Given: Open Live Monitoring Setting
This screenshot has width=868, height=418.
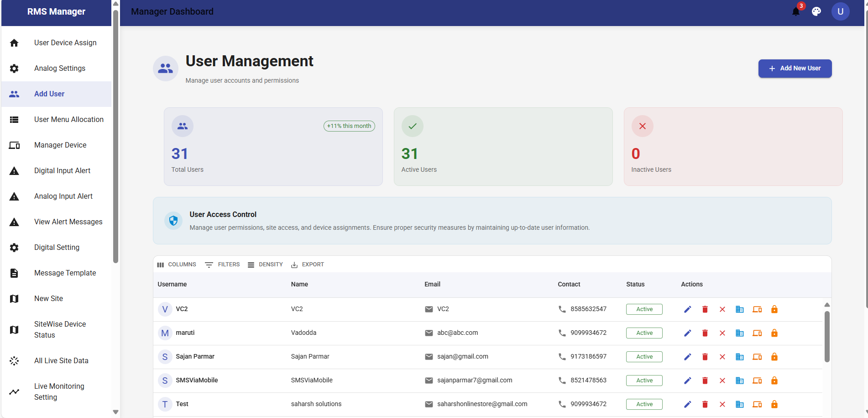Looking at the screenshot, I should pyautogui.click(x=57, y=392).
